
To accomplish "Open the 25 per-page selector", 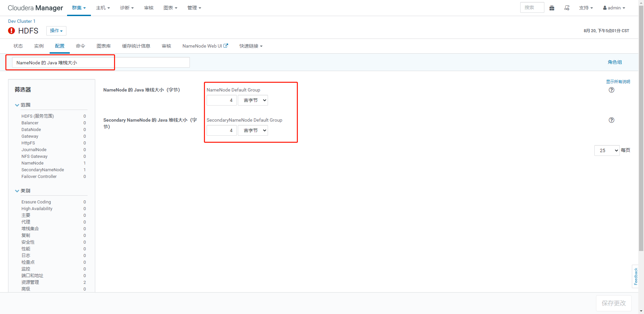I will 606,150.
